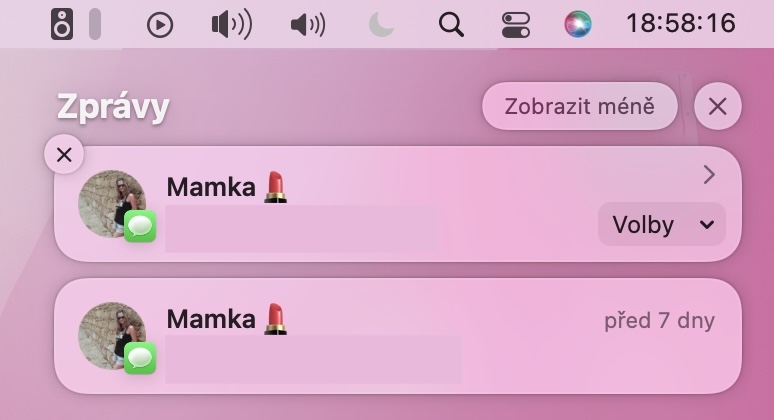
Task: Click the first louder volume icon
Action: pyautogui.click(x=231, y=24)
